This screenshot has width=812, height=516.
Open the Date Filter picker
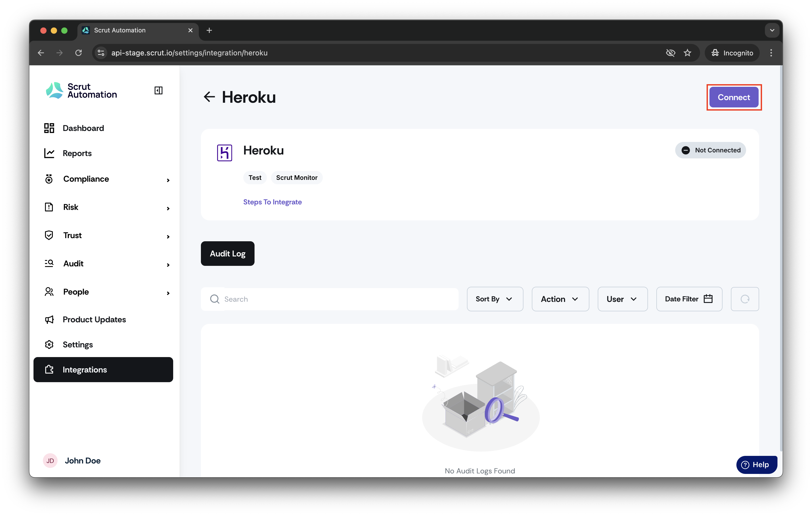coord(689,299)
